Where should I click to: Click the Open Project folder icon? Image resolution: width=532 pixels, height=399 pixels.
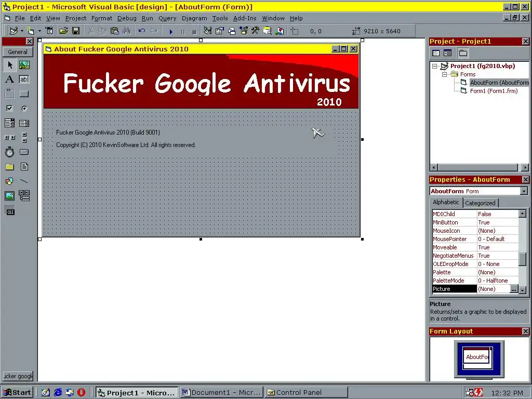click(x=63, y=31)
